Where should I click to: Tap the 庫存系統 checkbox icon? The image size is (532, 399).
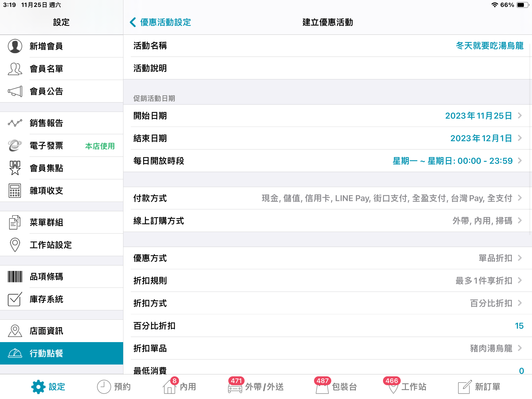15,299
